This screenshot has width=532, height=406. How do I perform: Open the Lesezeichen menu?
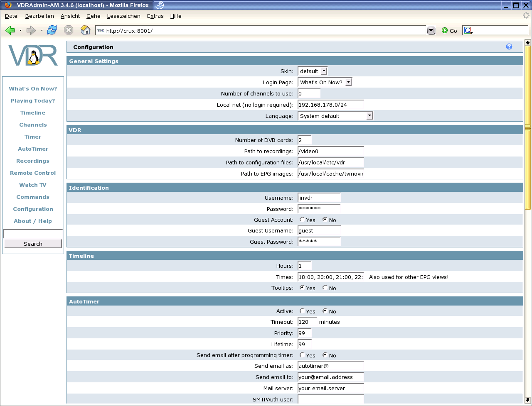click(x=123, y=16)
